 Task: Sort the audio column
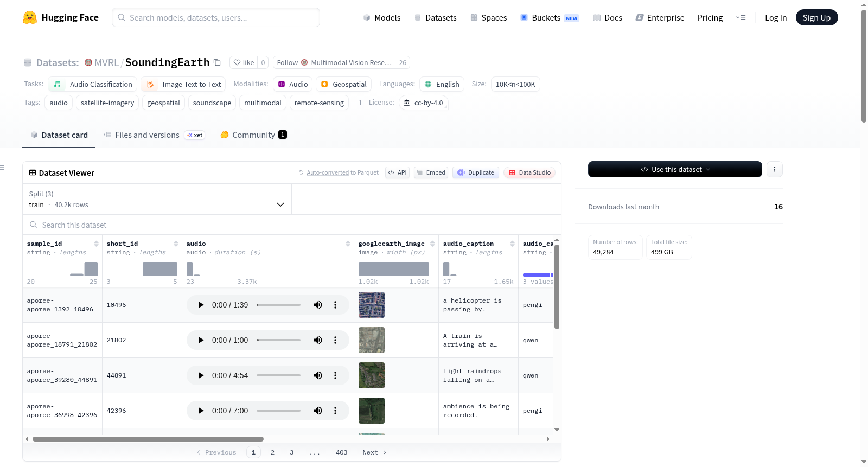(348, 244)
